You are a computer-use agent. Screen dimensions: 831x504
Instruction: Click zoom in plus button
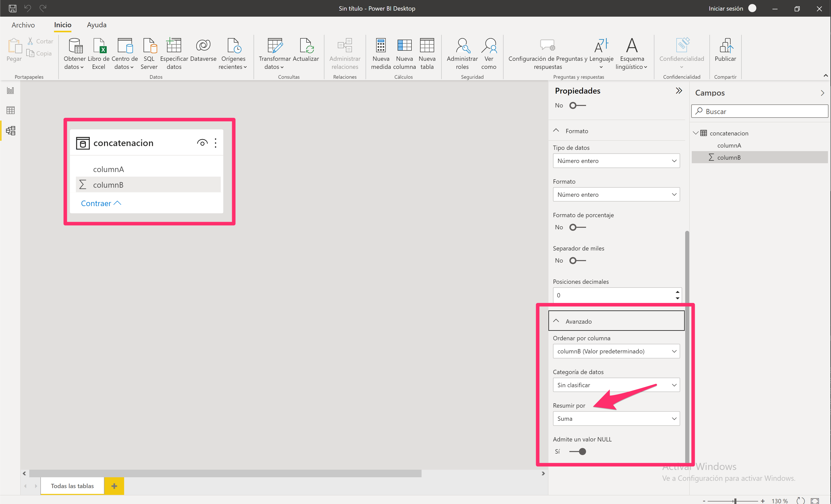[x=763, y=501]
